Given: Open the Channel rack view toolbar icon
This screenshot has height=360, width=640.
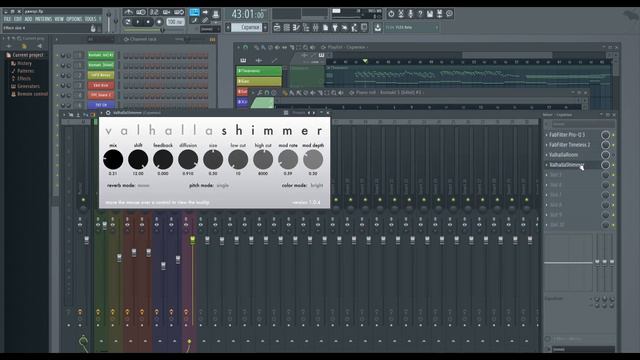Looking at the screenshot, I should click(x=287, y=27).
